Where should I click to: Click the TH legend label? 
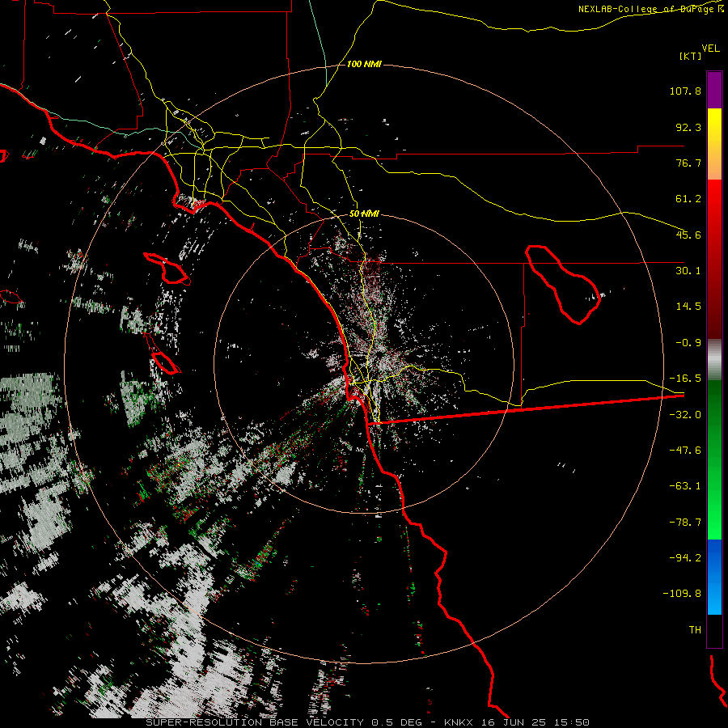[695, 630]
